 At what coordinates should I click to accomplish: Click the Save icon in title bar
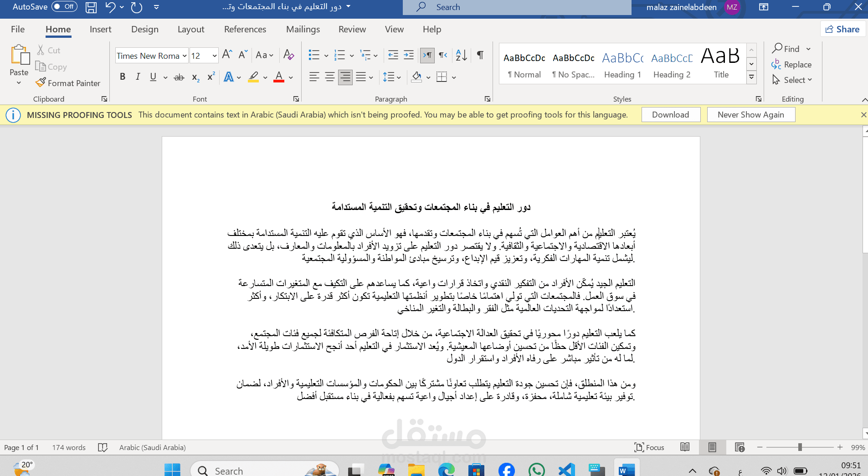pos(91,7)
